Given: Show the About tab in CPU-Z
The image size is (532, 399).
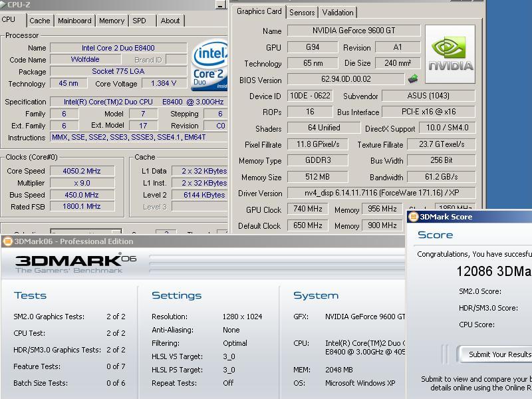Looking at the screenshot, I should [170, 21].
